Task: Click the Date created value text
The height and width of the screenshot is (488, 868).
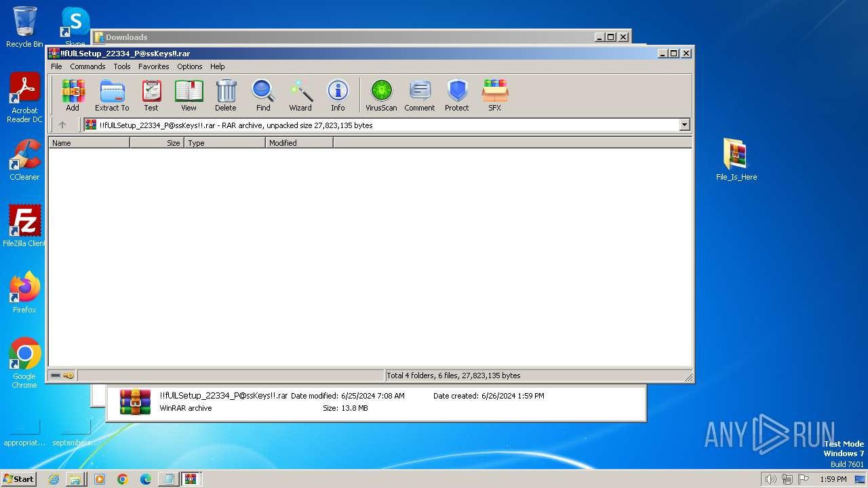Action: pos(513,396)
